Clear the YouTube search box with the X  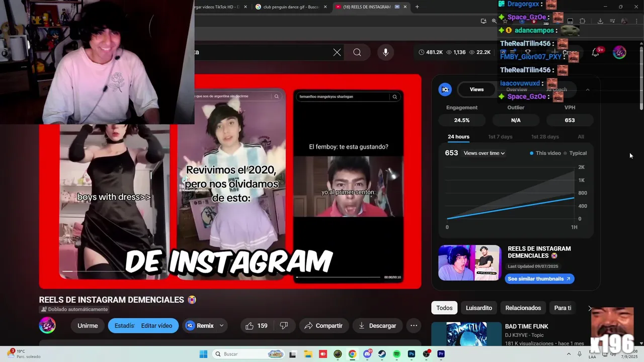337,52
